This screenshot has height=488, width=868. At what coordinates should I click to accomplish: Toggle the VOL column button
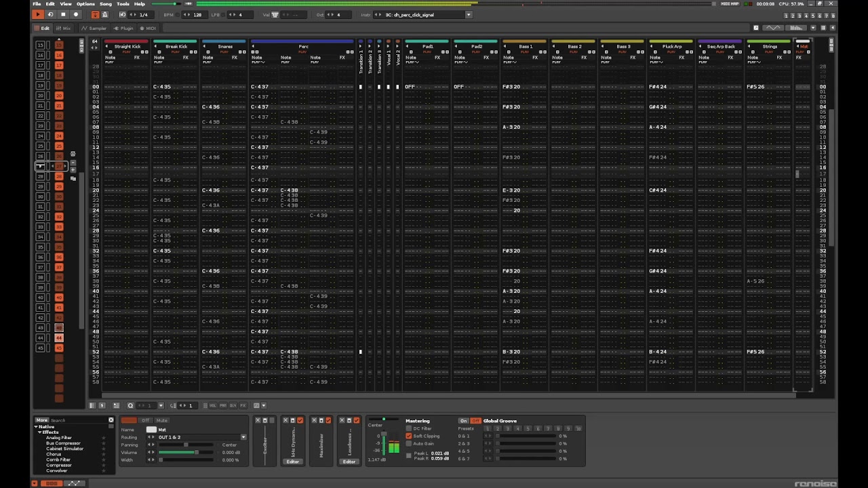point(213,405)
